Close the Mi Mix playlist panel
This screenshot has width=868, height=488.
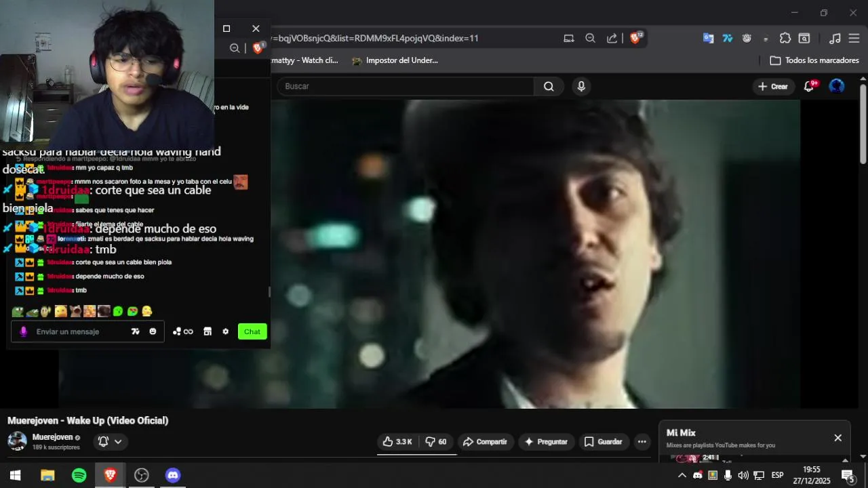coord(837,438)
